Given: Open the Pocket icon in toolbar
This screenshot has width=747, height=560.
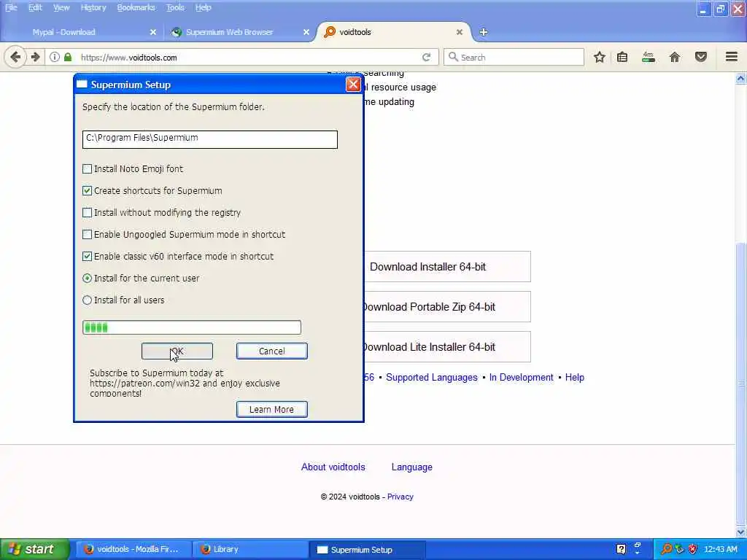Looking at the screenshot, I should 701,57.
